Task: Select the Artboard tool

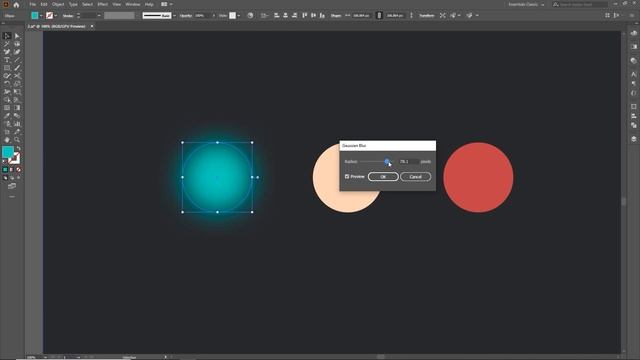Action: tap(7, 132)
